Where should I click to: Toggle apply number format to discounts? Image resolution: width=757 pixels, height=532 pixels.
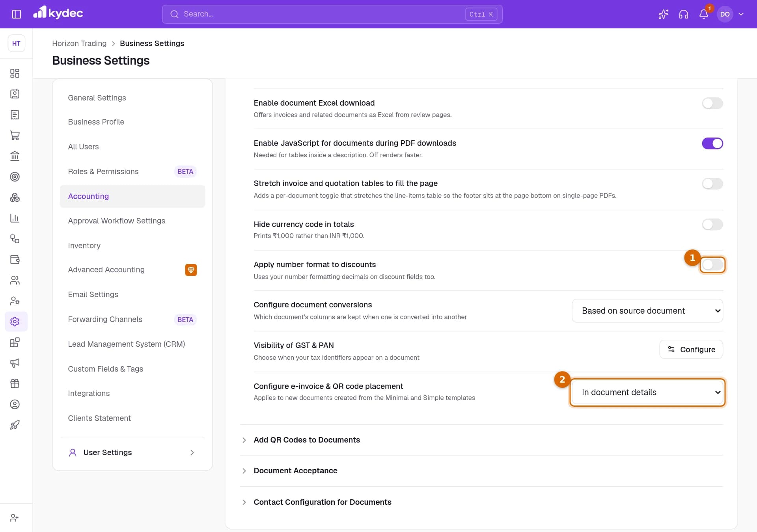click(712, 265)
